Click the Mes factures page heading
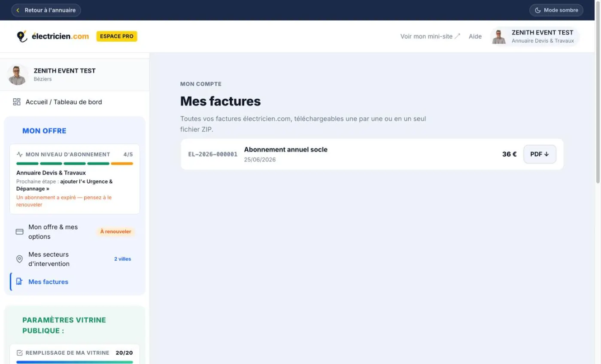Screen dimensions: 601x364 pos(220,101)
